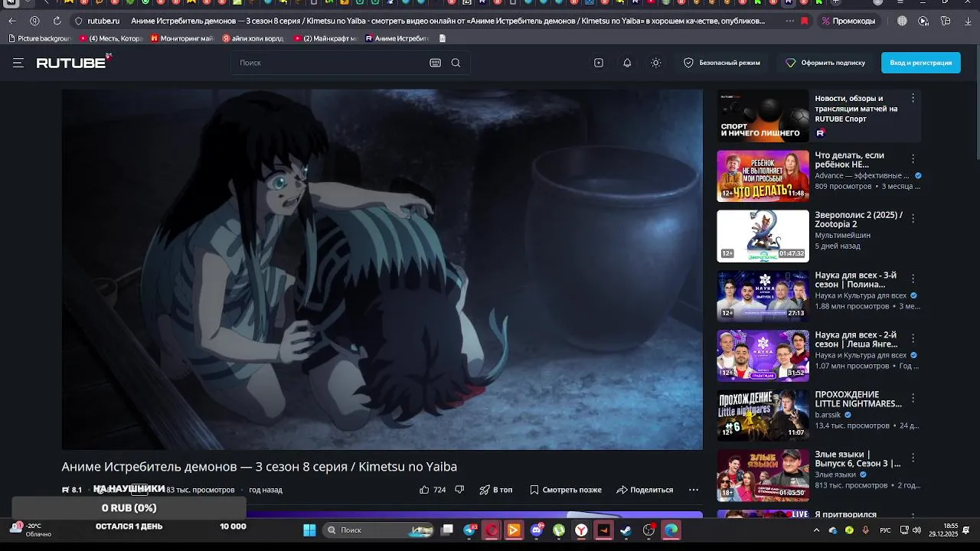Click Поделиться share button
The height and width of the screenshot is (551, 980).
645,490
